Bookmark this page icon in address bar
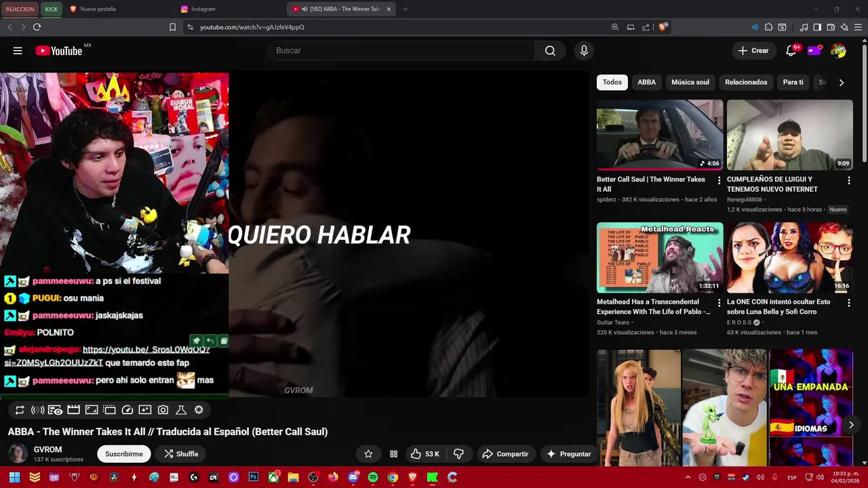 click(x=172, y=27)
